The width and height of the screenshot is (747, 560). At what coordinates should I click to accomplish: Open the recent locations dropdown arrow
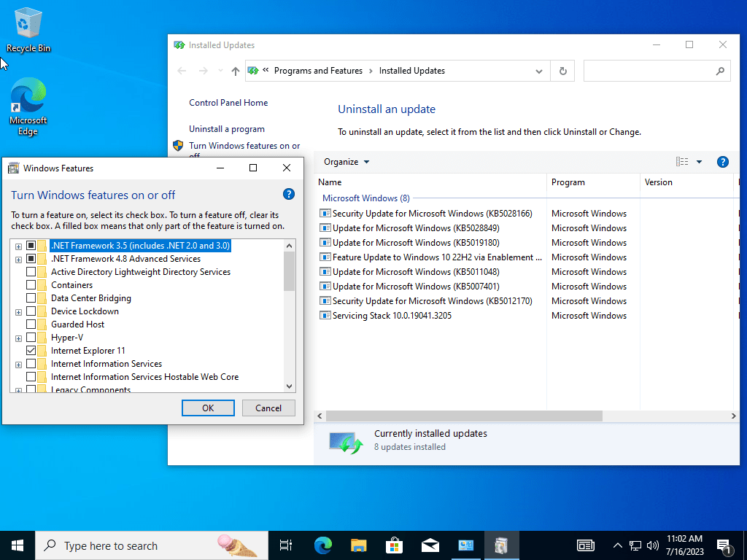[x=220, y=71]
